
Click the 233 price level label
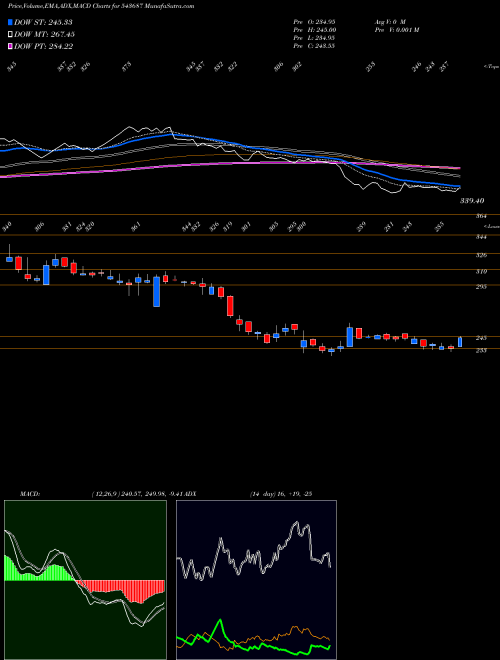[481, 350]
